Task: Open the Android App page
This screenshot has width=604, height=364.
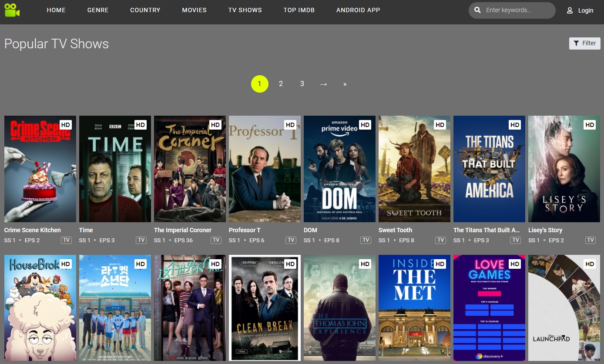Action: coord(358,10)
